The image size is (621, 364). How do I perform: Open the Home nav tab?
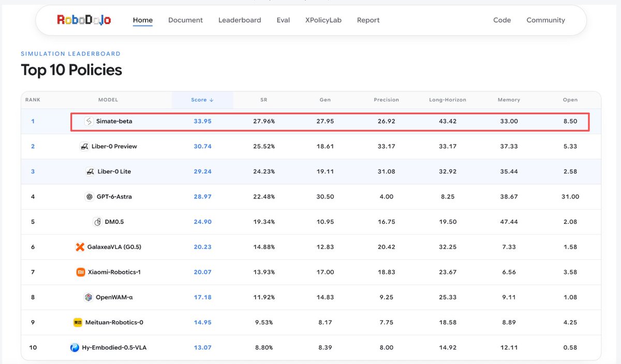143,20
